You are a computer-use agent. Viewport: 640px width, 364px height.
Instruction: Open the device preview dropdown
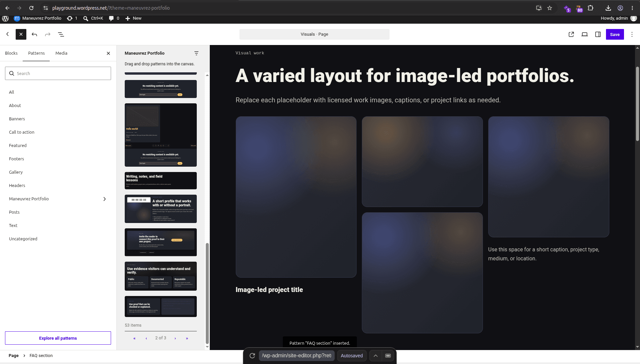(x=585, y=34)
